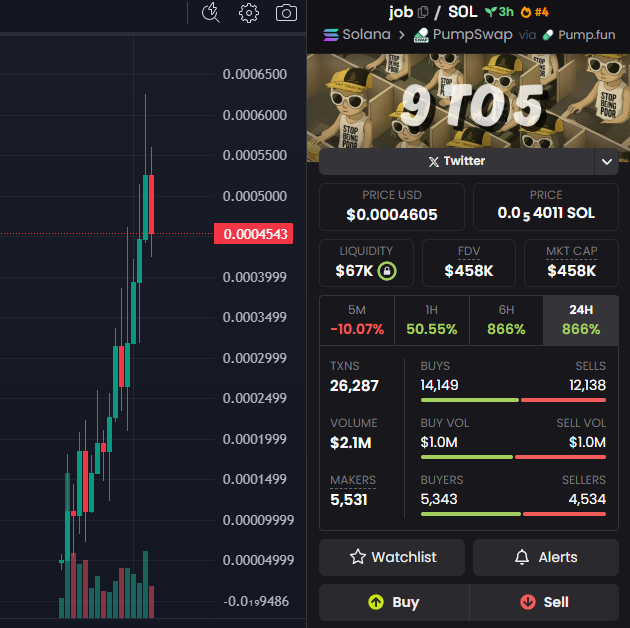Click the fire trending #4 badge

pyautogui.click(x=534, y=12)
